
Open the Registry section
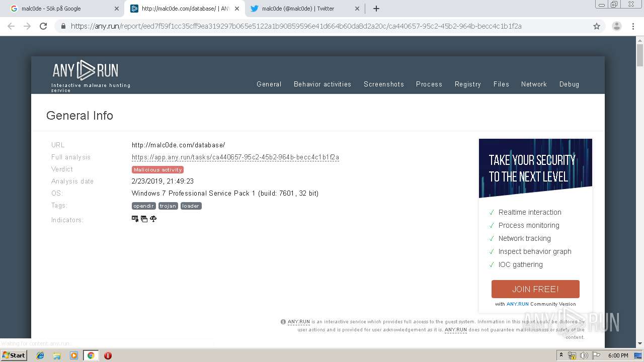point(468,84)
